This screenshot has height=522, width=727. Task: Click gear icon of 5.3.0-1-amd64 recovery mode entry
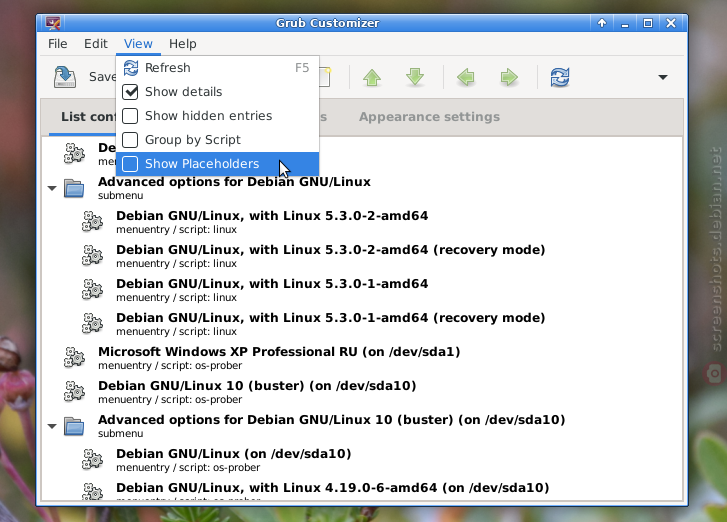tap(92, 324)
